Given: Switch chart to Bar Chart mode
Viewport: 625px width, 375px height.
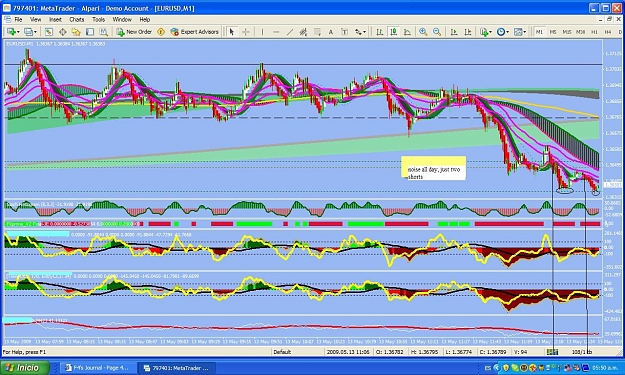Looking at the screenshot, I should coord(380,32).
